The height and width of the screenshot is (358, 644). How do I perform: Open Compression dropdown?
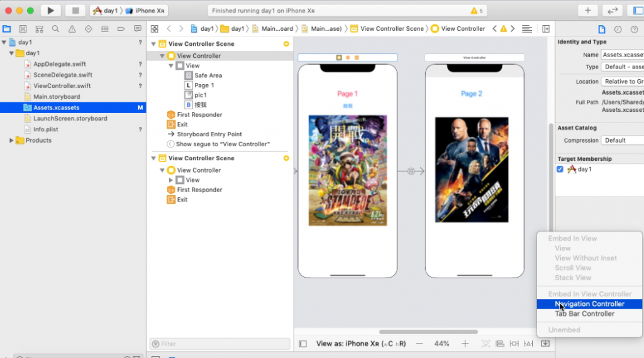[x=623, y=140]
